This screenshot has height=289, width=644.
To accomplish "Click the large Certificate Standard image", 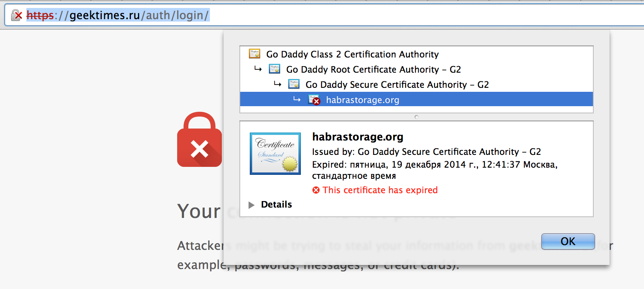I will tap(275, 154).
